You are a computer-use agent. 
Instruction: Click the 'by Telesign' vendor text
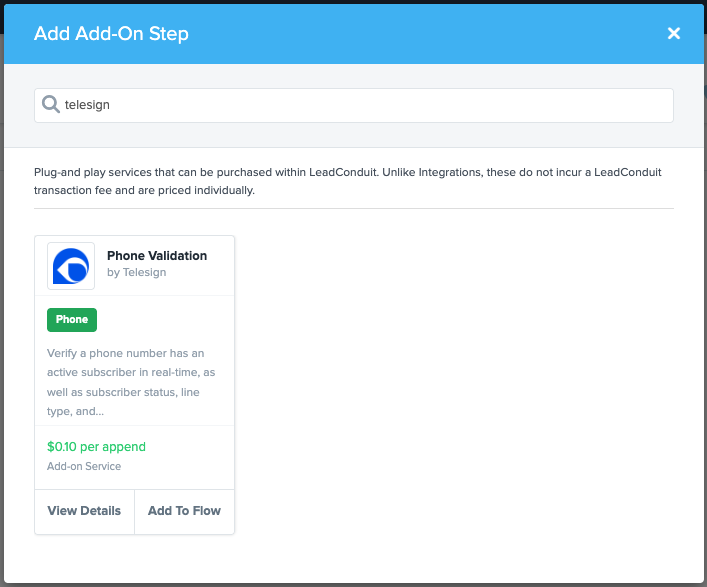[x=136, y=273]
